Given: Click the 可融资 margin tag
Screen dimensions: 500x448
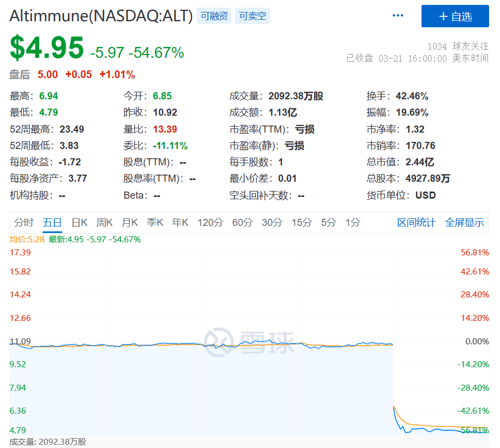Looking at the screenshot, I should (214, 16).
